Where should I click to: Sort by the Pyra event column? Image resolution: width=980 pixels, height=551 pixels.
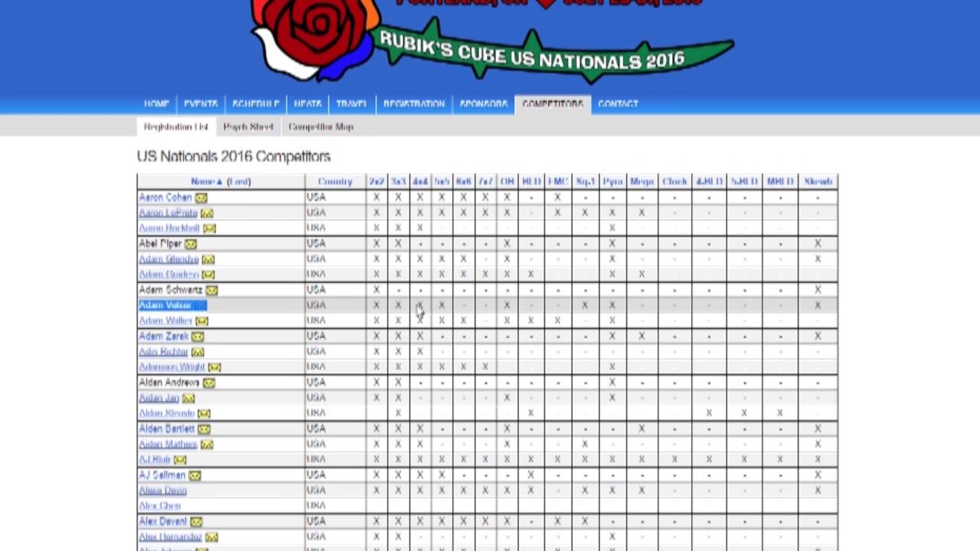(612, 181)
